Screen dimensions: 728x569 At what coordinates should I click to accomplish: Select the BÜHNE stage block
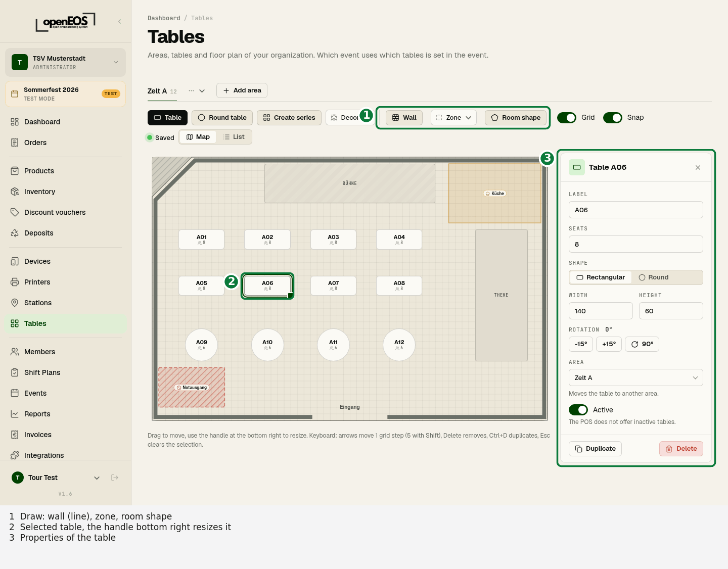tap(350, 183)
